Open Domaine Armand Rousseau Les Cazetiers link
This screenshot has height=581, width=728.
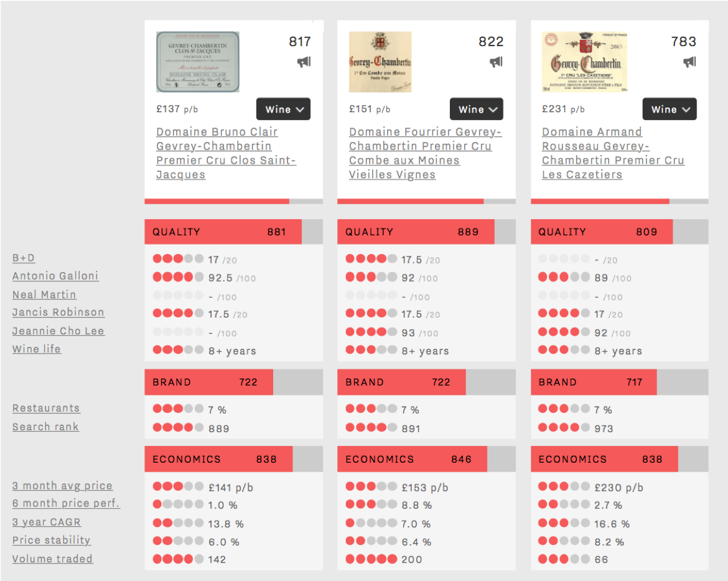click(613, 153)
